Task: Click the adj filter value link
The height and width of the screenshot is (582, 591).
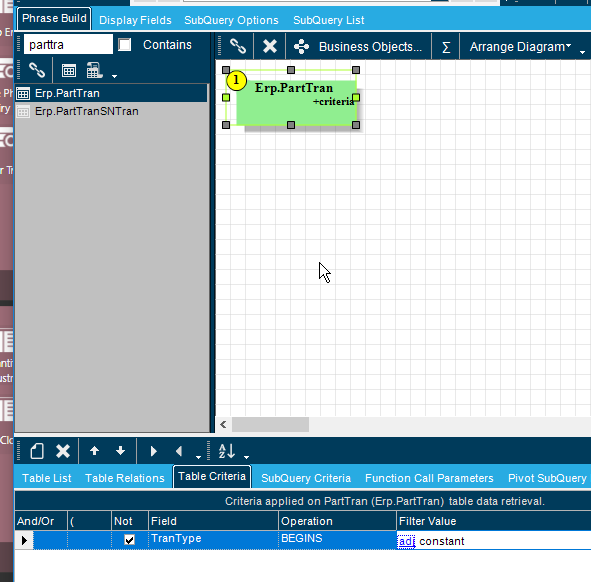Action: point(406,541)
